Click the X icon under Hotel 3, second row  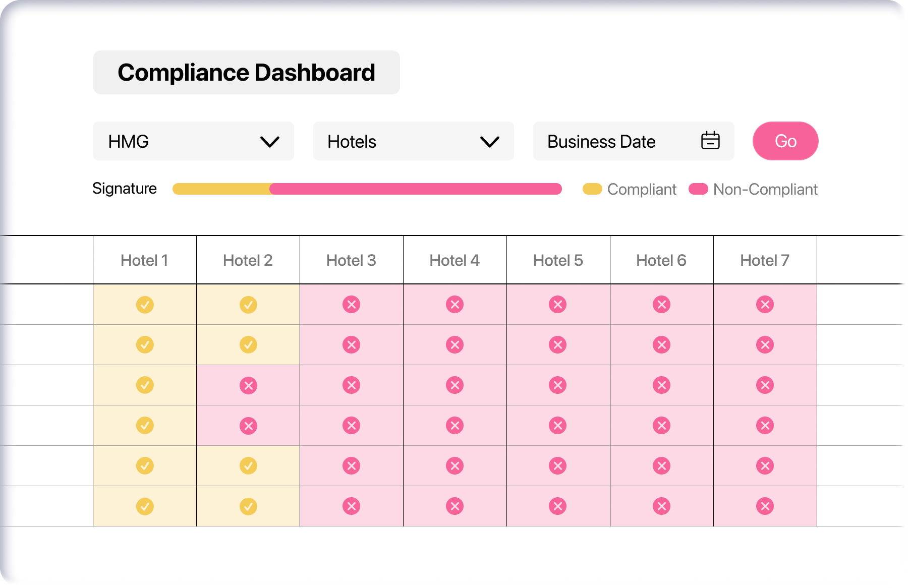pyautogui.click(x=352, y=345)
